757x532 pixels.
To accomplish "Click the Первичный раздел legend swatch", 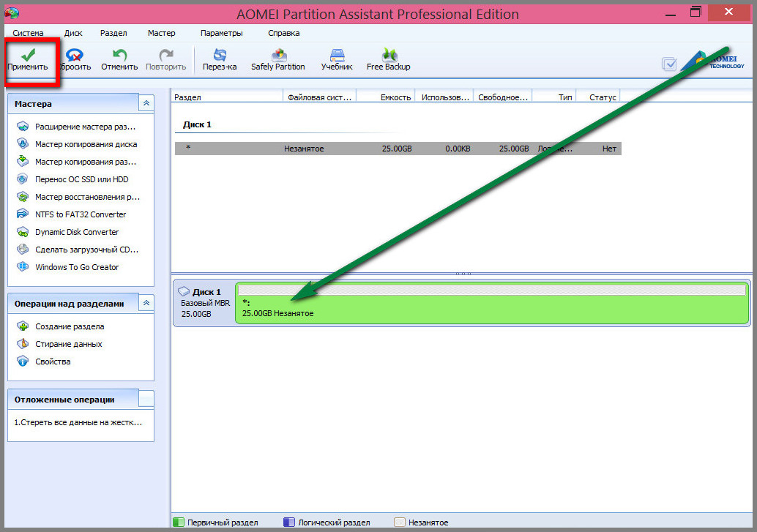I will [x=179, y=522].
